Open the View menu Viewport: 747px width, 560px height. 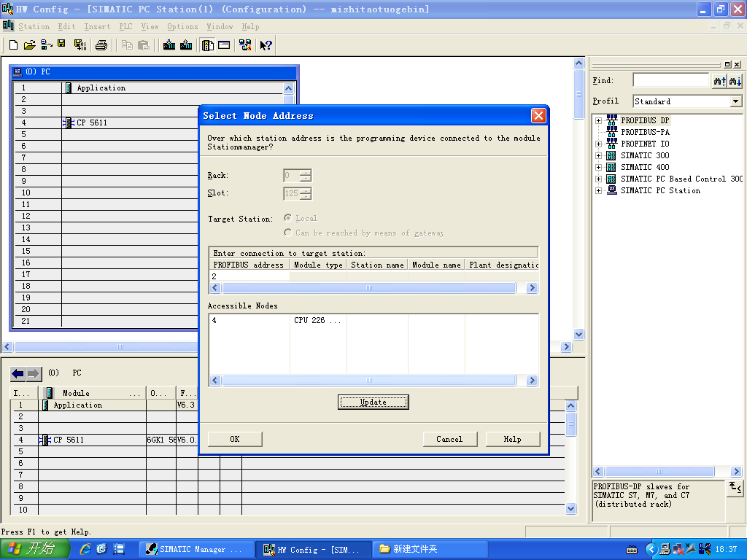pos(150,27)
